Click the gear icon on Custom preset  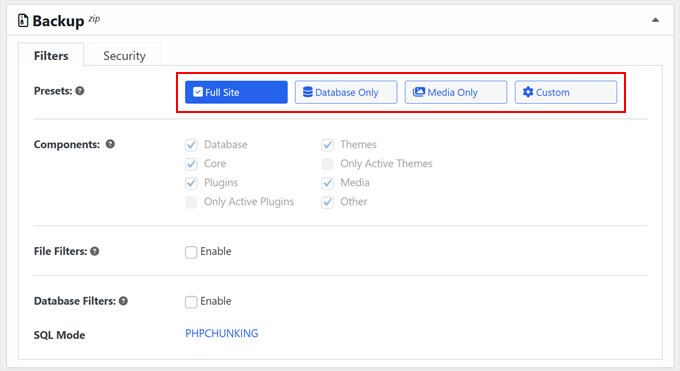coord(528,92)
